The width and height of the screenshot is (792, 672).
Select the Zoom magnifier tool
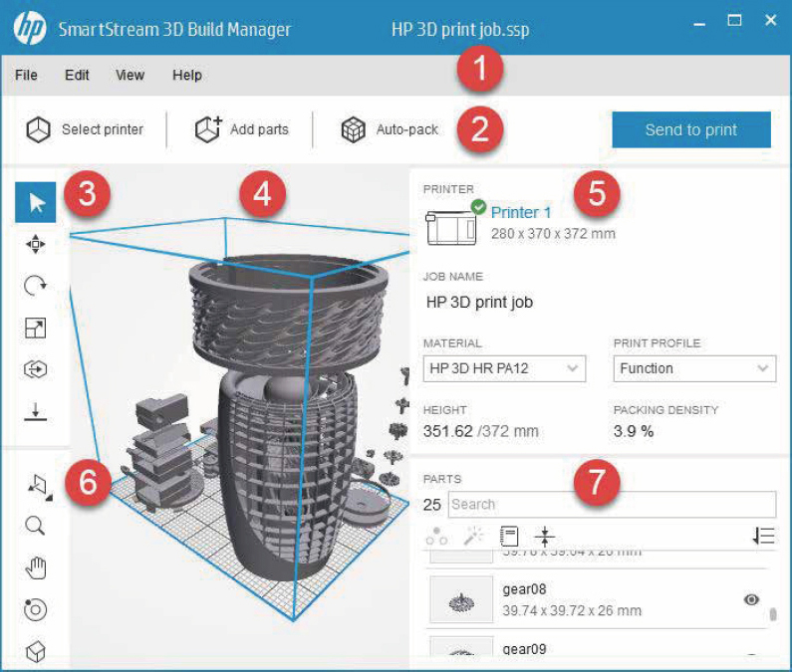(x=36, y=526)
